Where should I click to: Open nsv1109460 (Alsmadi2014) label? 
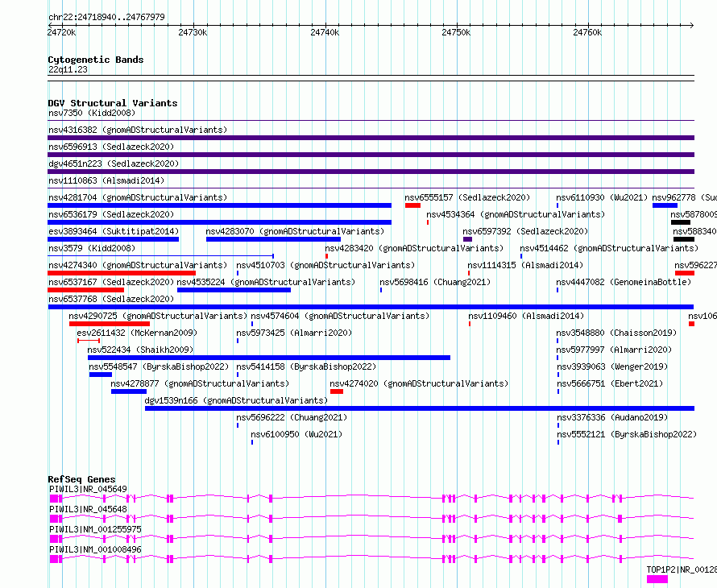tap(526, 316)
